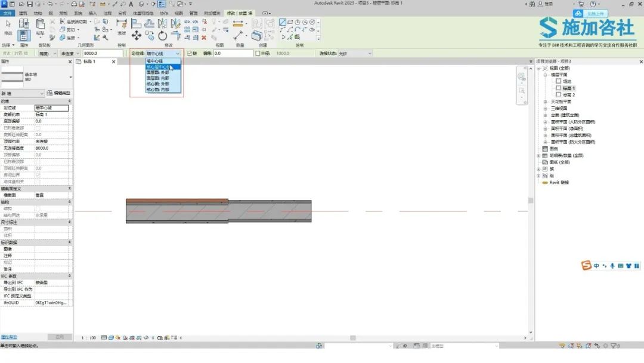Select 核心面: 内部 in location line list
Image resolution: width=644 pixels, height=363 pixels.
click(x=163, y=90)
